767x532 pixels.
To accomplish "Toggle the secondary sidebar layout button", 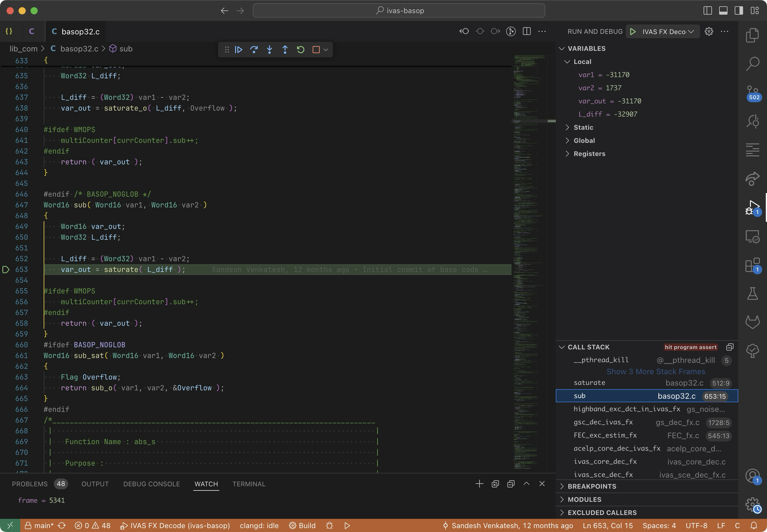I will pos(739,11).
